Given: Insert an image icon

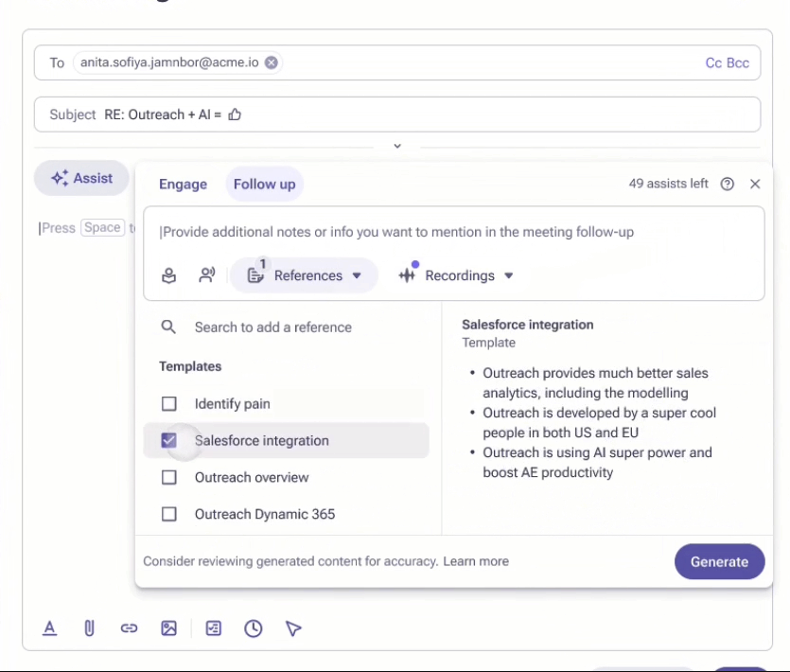Looking at the screenshot, I should [x=168, y=628].
